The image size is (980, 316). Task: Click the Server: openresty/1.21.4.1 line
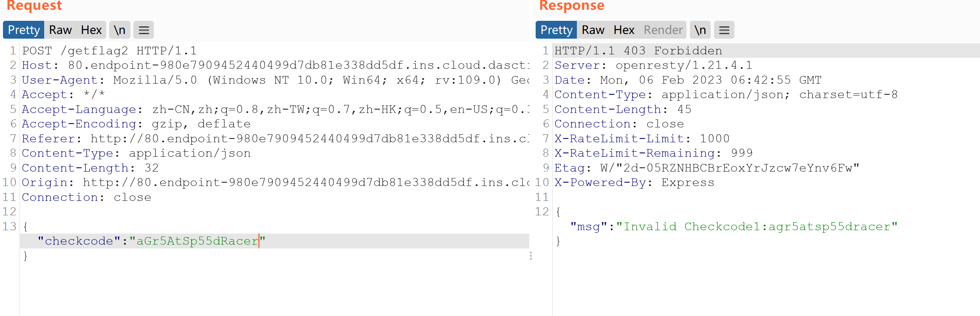653,65
